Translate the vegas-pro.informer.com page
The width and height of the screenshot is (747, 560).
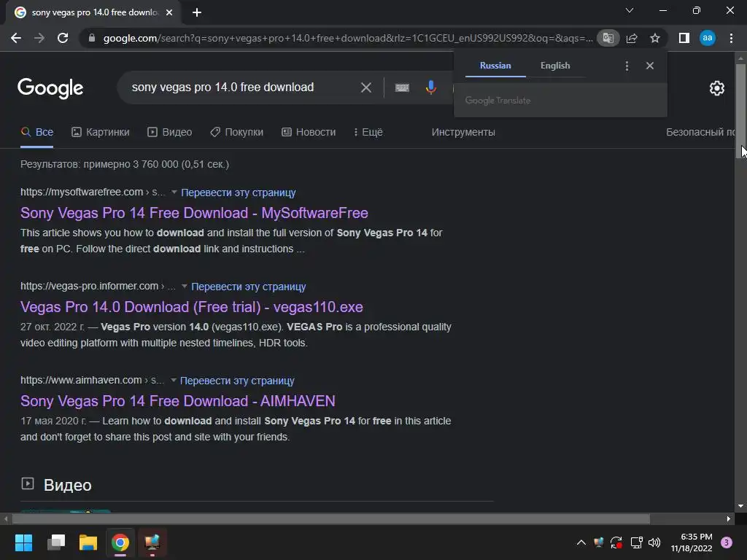coord(248,287)
